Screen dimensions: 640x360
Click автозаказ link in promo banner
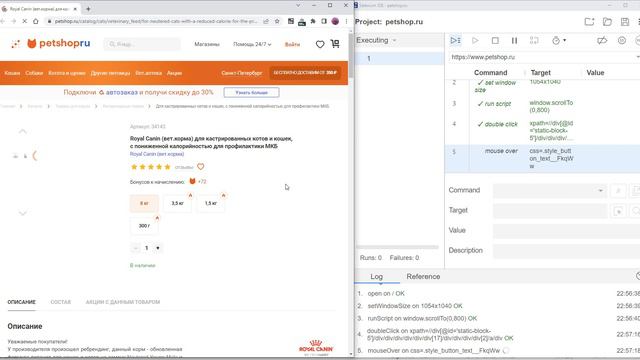(x=122, y=92)
